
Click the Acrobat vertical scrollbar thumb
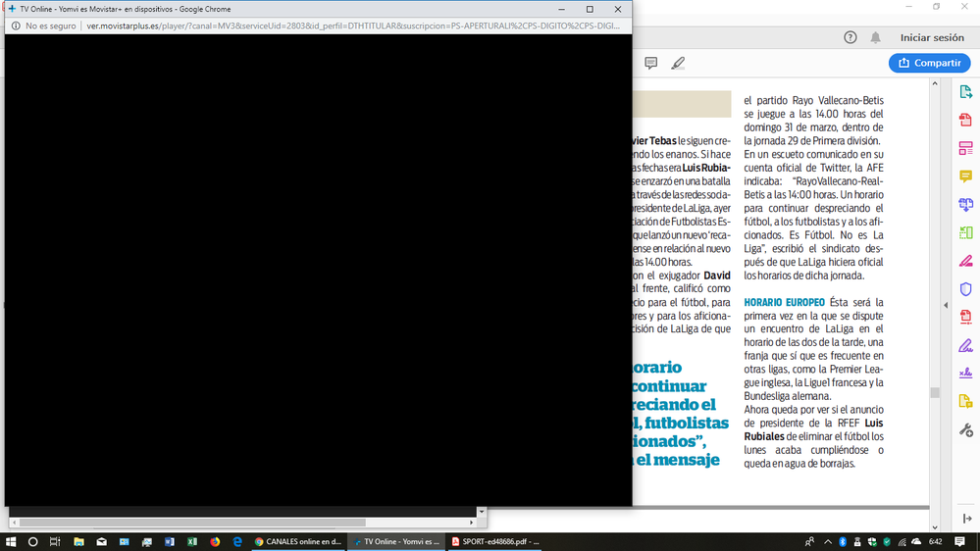point(935,392)
